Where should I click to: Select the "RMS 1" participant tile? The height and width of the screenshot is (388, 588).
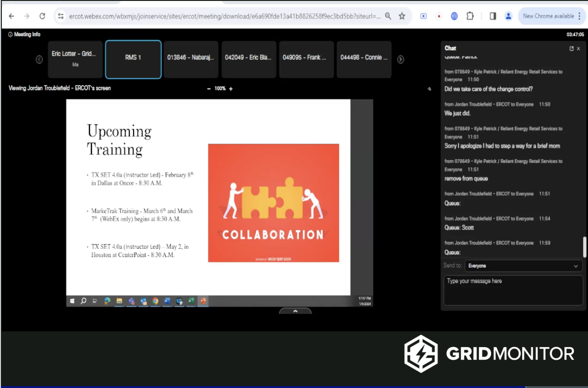[133, 59]
